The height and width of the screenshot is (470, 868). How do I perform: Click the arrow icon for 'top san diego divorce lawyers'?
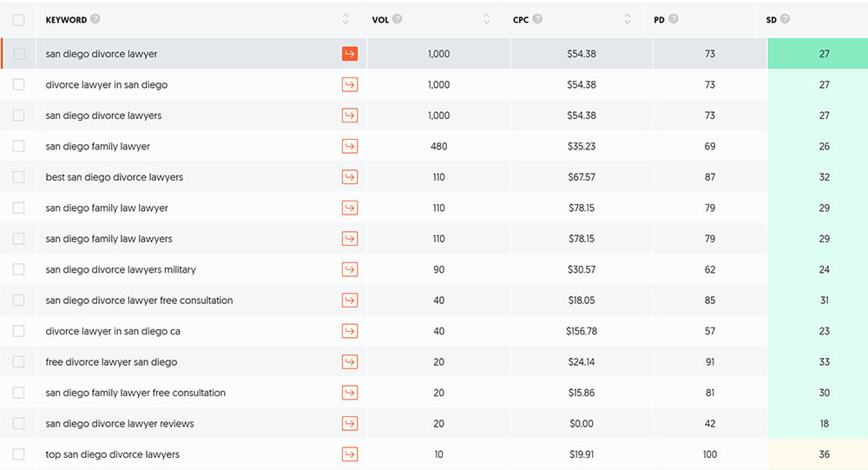[350, 454]
